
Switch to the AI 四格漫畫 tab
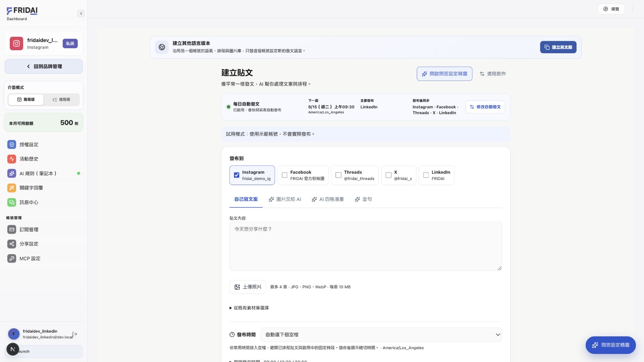tap(328, 199)
